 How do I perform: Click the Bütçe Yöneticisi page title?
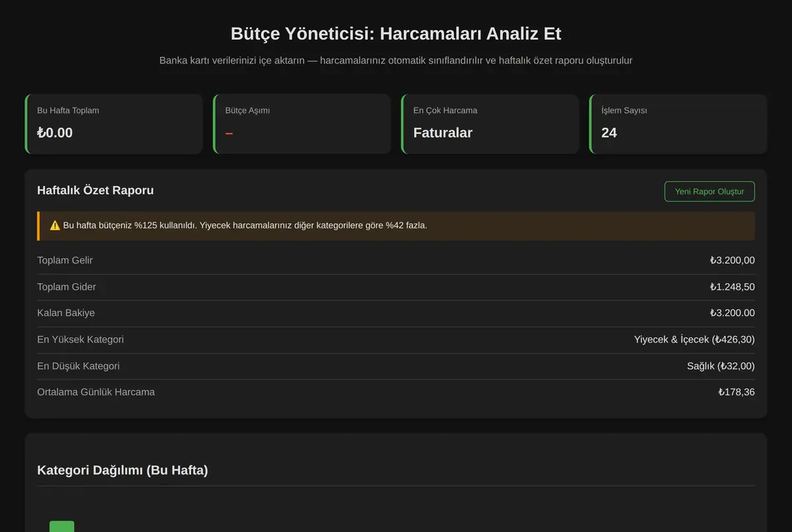click(396, 34)
